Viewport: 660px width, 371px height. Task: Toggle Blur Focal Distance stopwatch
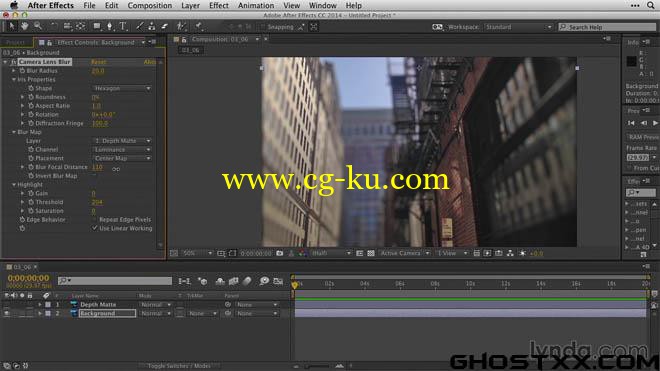click(x=31, y=167)
